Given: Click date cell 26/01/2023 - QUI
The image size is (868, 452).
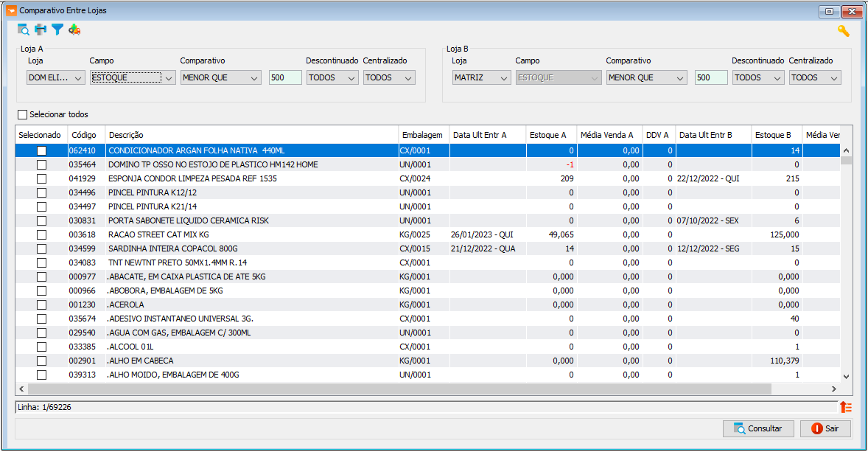Looking at the screenshot, I should pos(483,235).
